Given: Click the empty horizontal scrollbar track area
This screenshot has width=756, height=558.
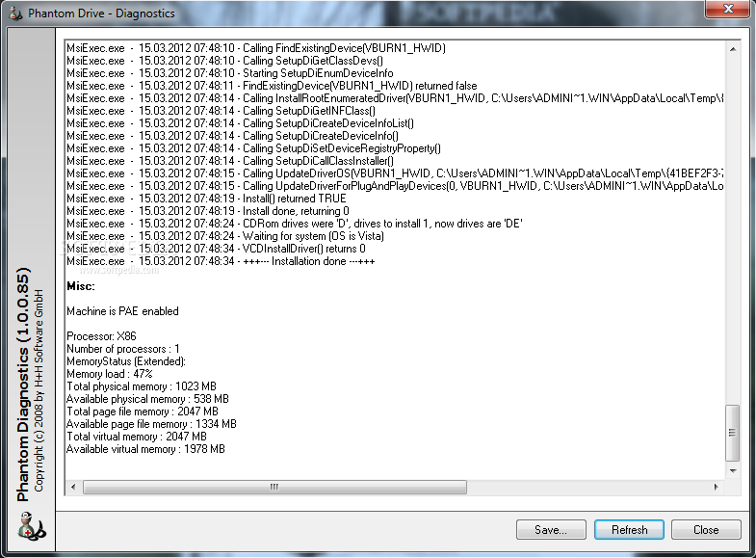Looking at the screenshot, I should 588,487.
